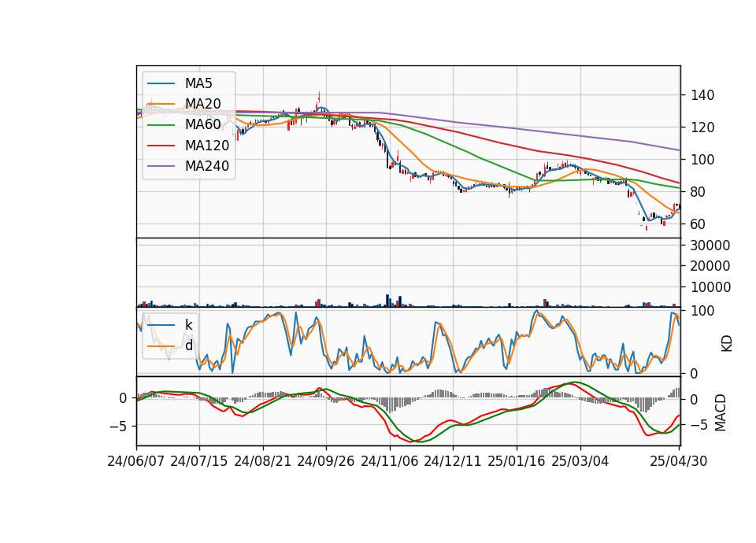Click the 140 price axis label
This screenshot has width=756, height=543.
(702, 95)
